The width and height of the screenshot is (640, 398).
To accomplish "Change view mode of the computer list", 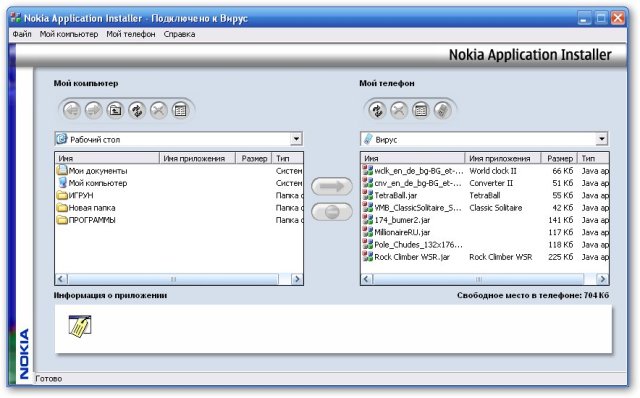I will (x=180, y=110).
